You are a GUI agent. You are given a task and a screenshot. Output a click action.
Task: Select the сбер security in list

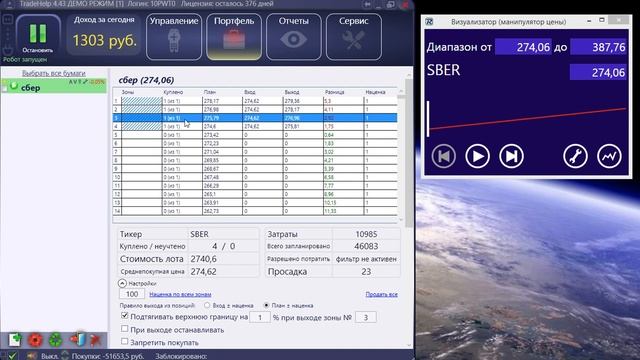click(54, 87)
